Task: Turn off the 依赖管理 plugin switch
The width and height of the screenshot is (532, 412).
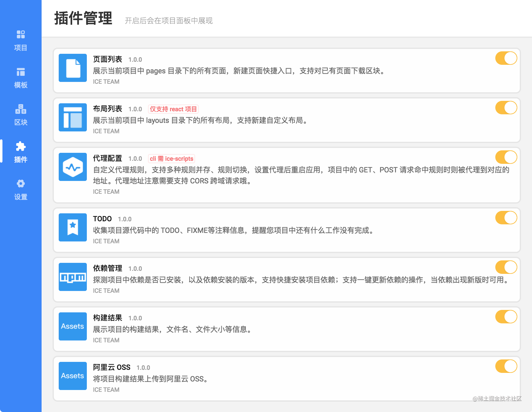Action: [x=506, y=267]
